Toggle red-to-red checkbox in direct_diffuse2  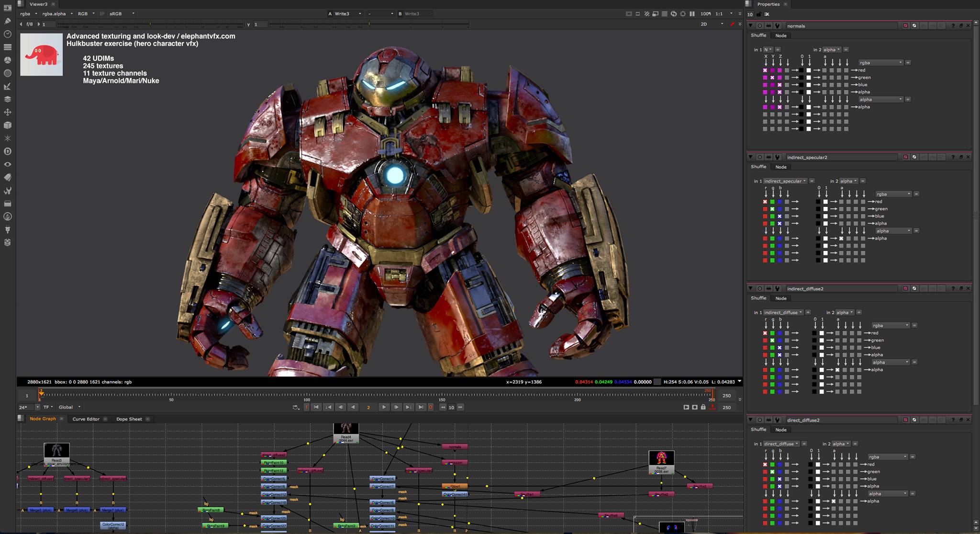[765, 465]
